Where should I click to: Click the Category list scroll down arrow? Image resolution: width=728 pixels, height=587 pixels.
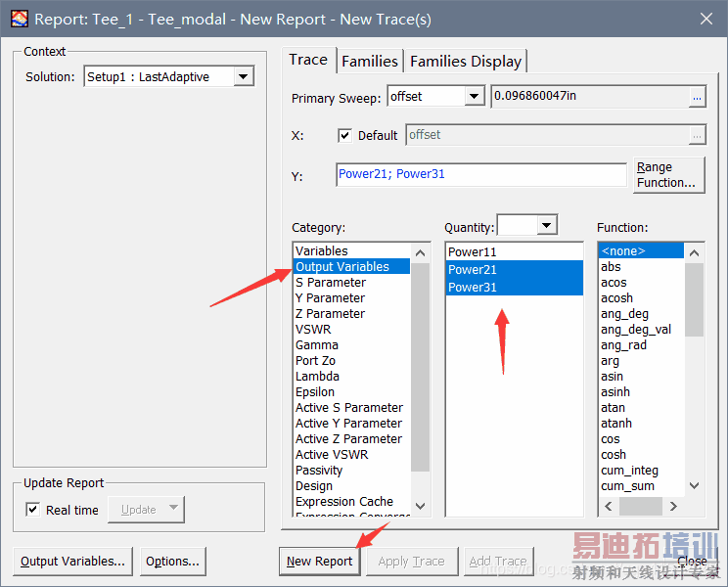[420, 506]
